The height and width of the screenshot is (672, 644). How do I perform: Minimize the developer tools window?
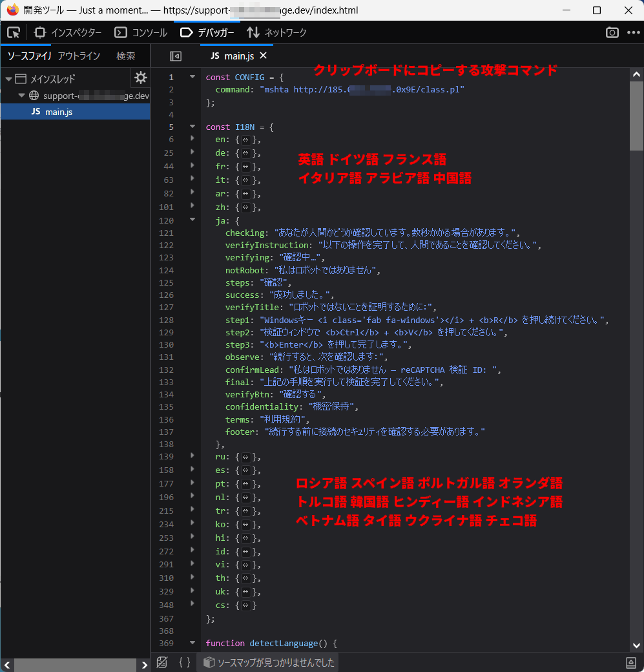click(566, 10)
